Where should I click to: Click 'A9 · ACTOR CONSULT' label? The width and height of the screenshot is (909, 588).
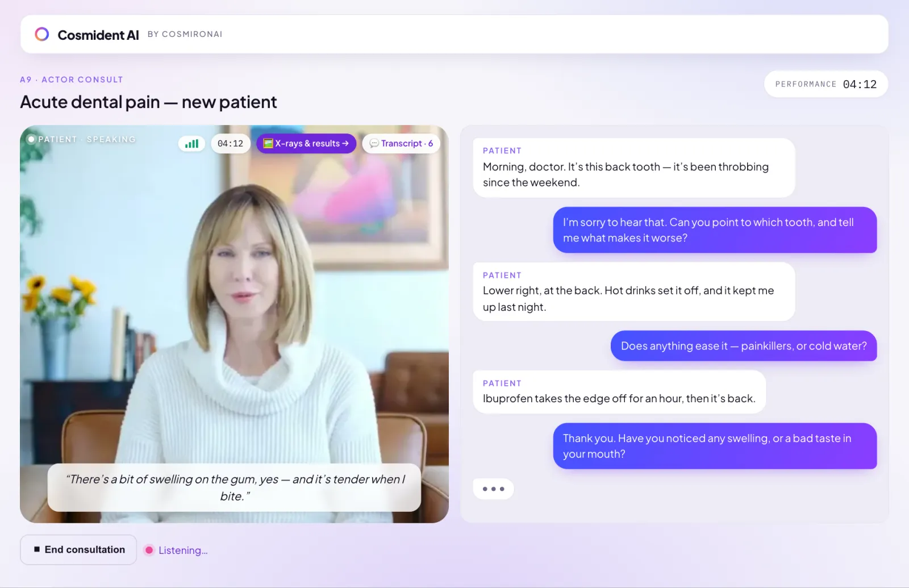point(72,80)
